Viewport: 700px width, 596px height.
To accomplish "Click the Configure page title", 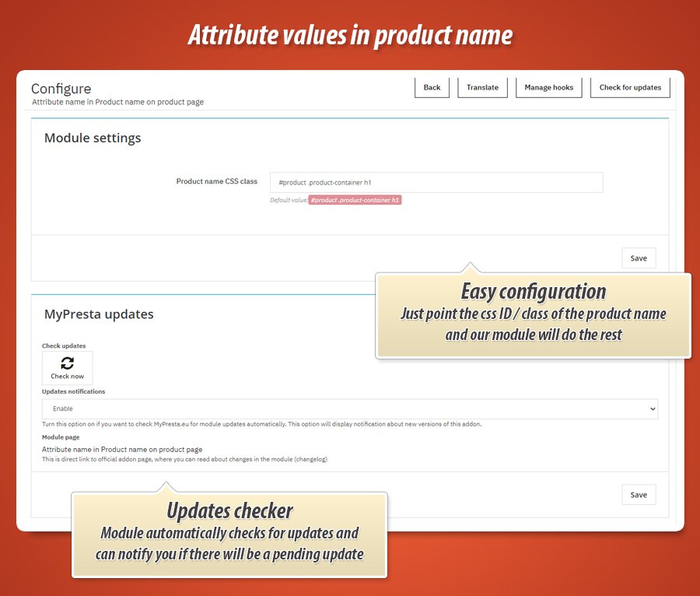I will click(61, 89).
